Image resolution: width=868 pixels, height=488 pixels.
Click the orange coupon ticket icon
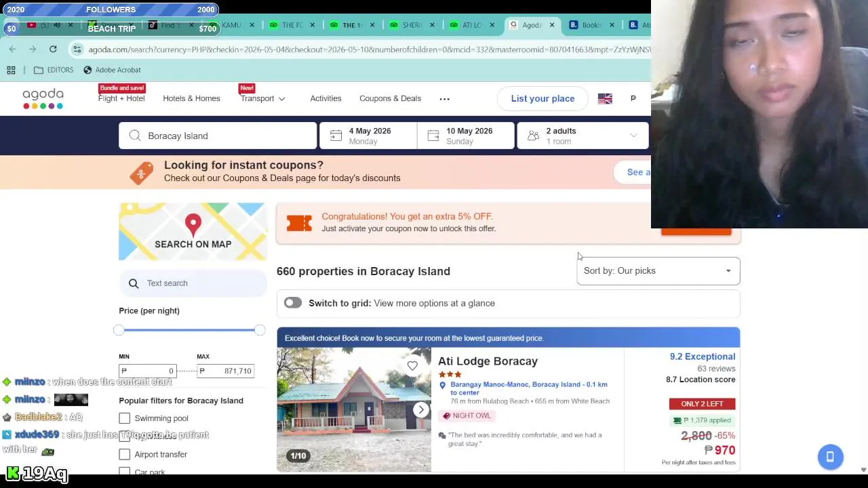tap(299, 222)
